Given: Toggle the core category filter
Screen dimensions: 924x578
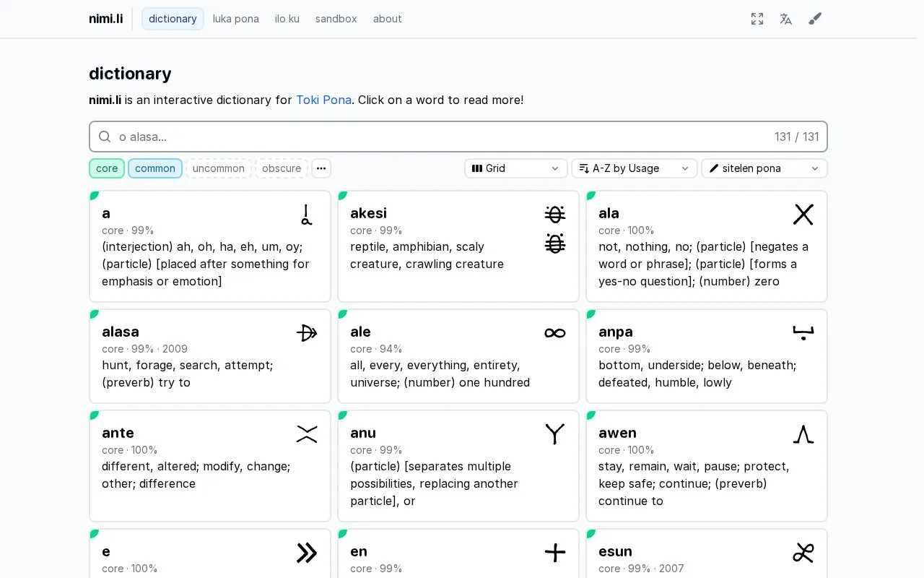Looking at the screenshot, I should 107,168.
